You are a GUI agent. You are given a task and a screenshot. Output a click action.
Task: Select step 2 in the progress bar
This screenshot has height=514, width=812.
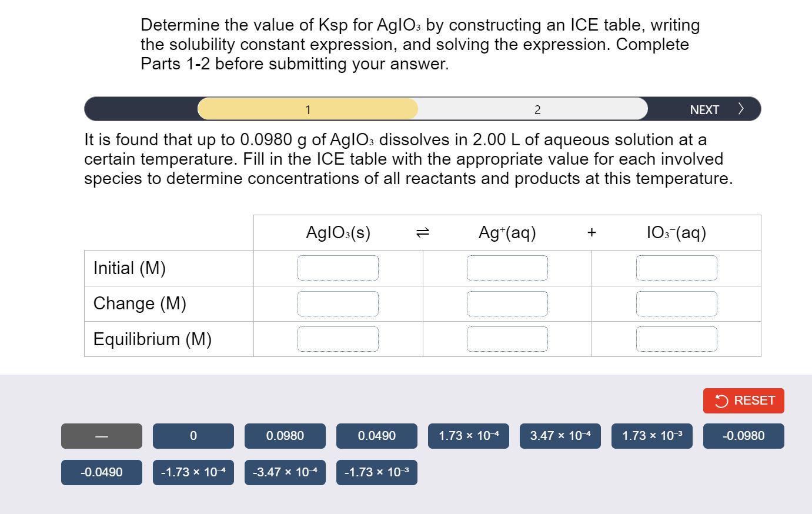tap(536, 109)
